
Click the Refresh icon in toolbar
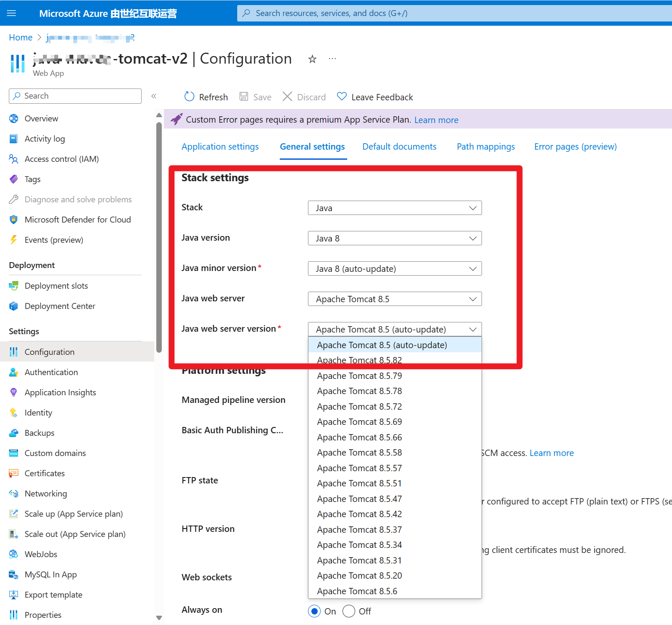tap(189, 97)
